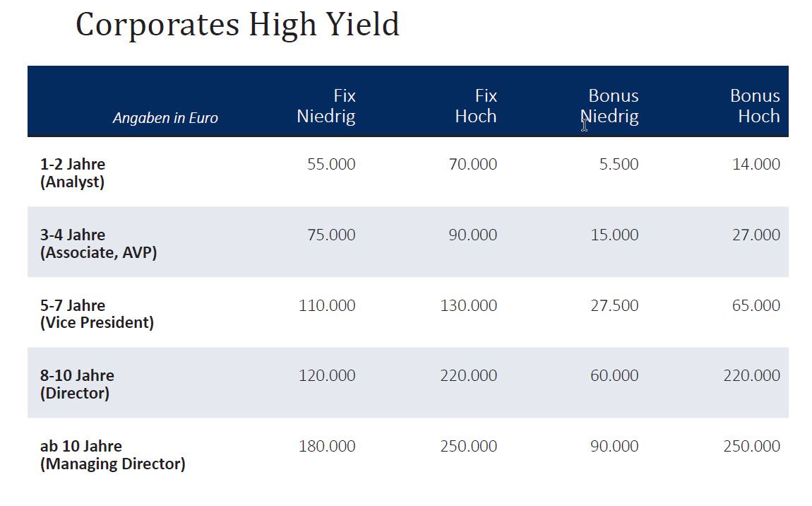
Task: Click the "1-2 Jahre (Analyst)" row label
Action: tap(73, 173)
